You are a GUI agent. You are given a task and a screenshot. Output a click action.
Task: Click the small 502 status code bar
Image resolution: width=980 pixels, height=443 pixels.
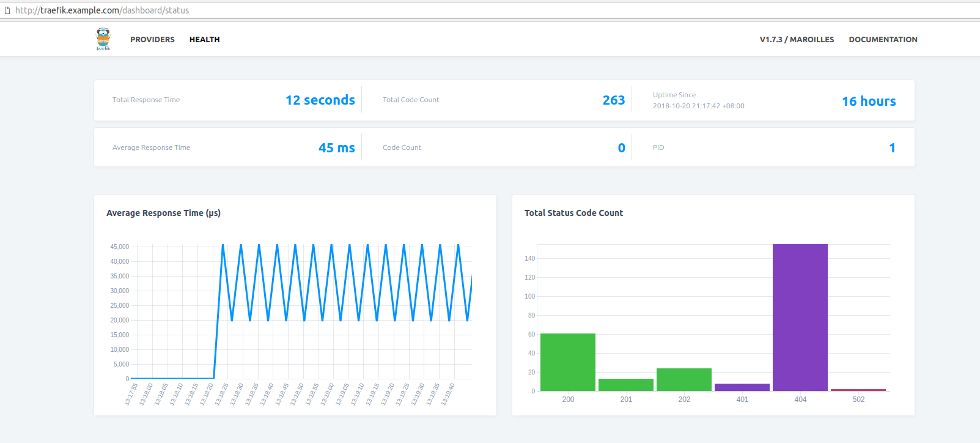(x=858, y=390)
